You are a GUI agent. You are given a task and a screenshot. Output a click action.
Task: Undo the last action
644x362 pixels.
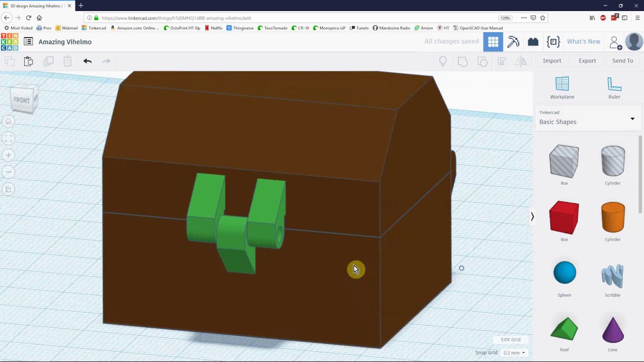(88, 61)
